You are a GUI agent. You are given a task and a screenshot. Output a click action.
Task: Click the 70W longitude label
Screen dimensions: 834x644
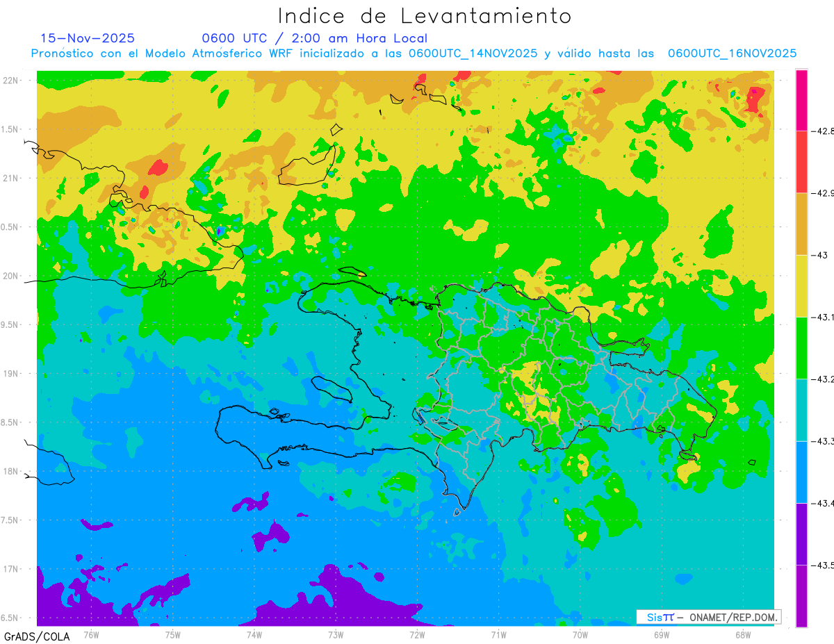(x=580, y=635)
